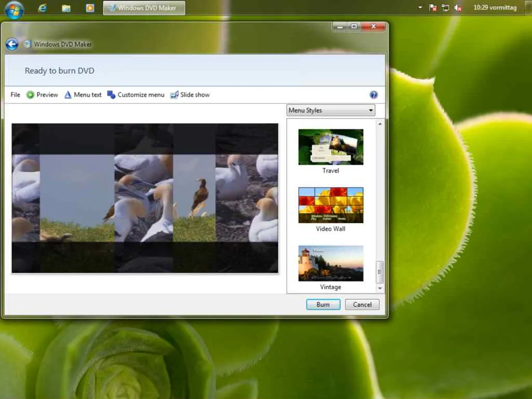Click the Slide show icon
The width and height of the screenshot is (532, 399).
[175, 95]
